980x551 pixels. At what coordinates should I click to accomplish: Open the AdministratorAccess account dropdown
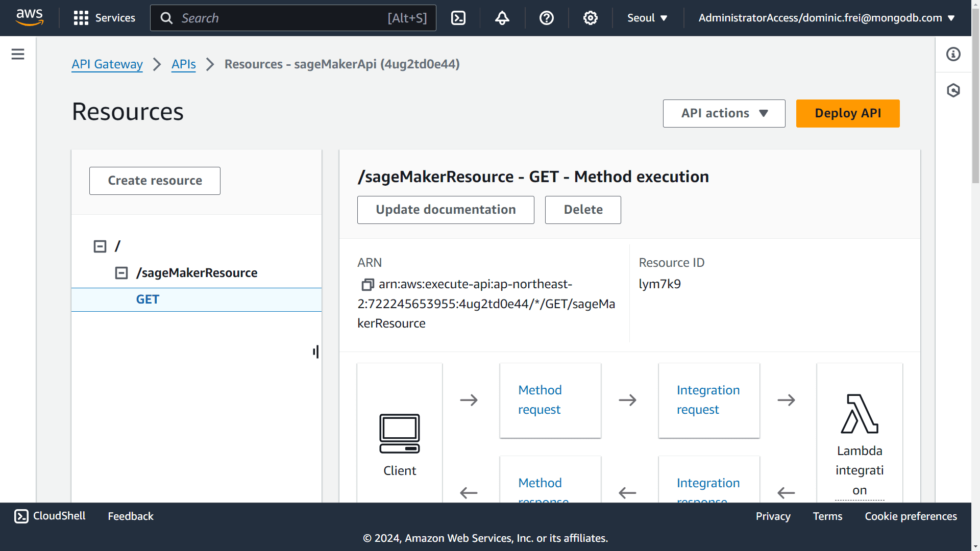[x=826, y=18]
